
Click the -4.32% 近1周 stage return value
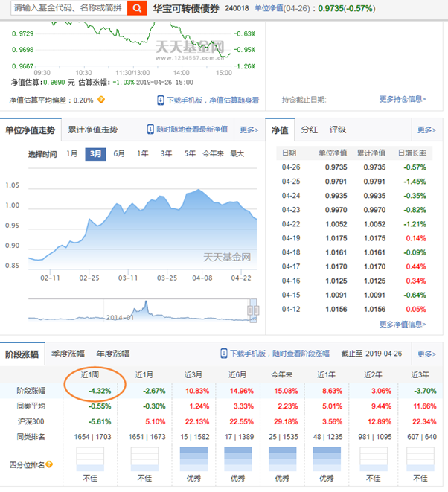pos(100,391)
